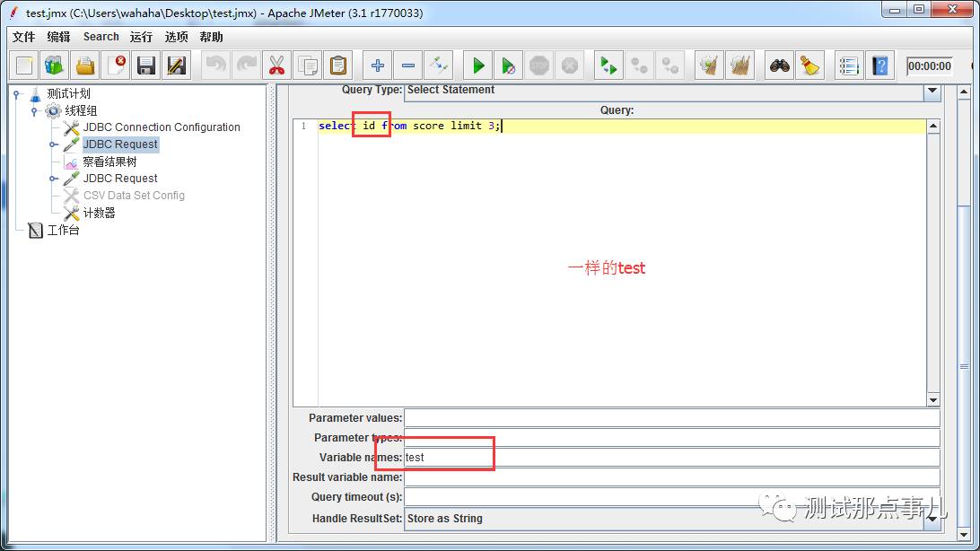Screen dimensions: 980x551
Task: Select JDBC Connection Configuration node
Action: tap(162, 127)
